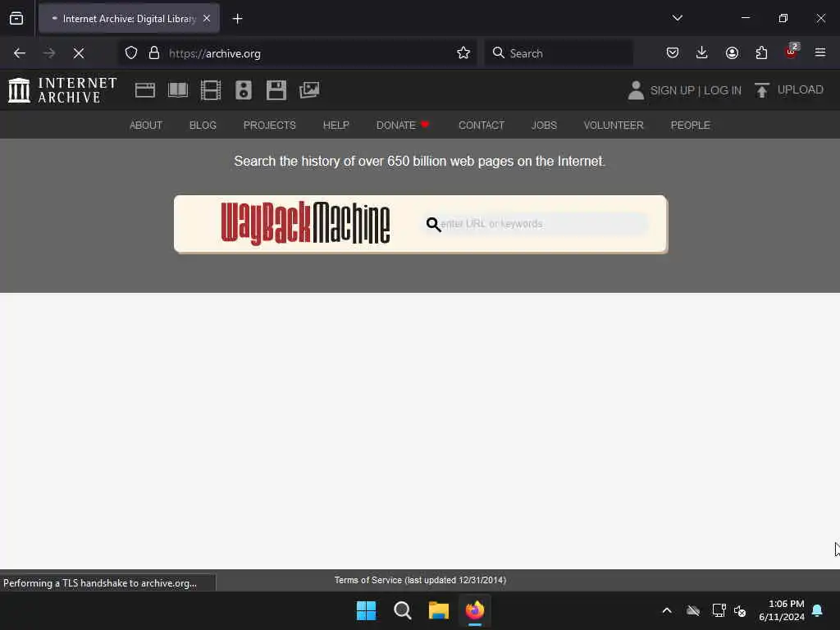Open the Web media icon in Internet Archive header
840x630 pixels.
144,90
